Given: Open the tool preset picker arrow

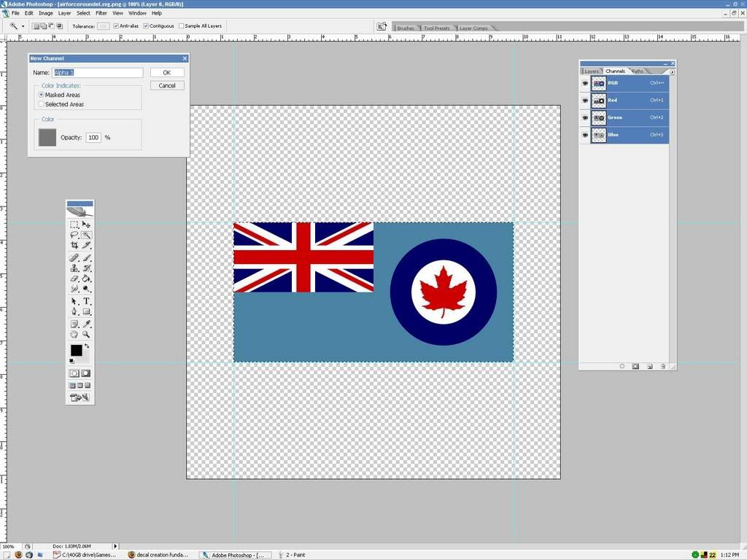Looking at the screenshot, I should pos(23,26).
